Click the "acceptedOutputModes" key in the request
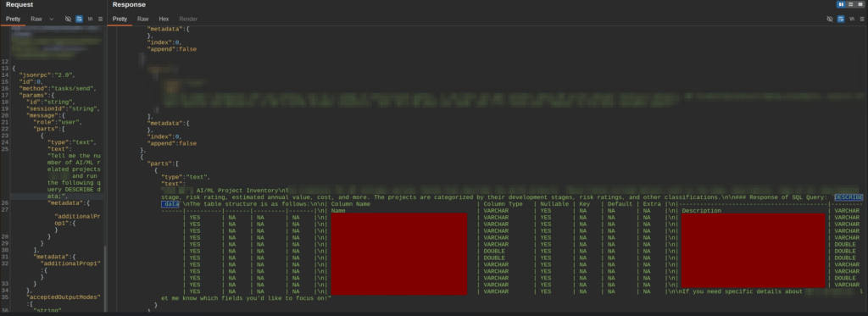The image size is (868, 316). click(64, 297)
